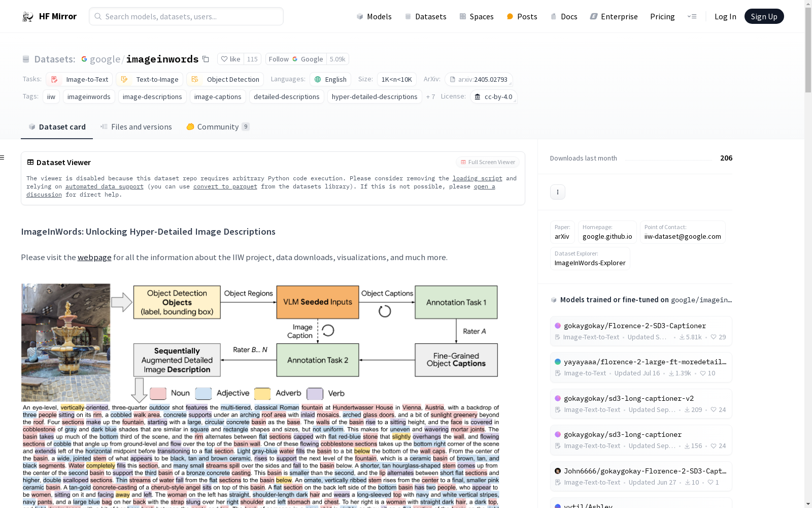Open the webpage link in description
812x508 pixels.
[94, 257]
